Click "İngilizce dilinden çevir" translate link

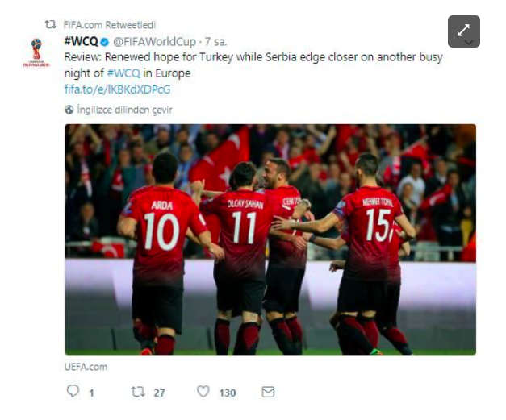(124, 110)
